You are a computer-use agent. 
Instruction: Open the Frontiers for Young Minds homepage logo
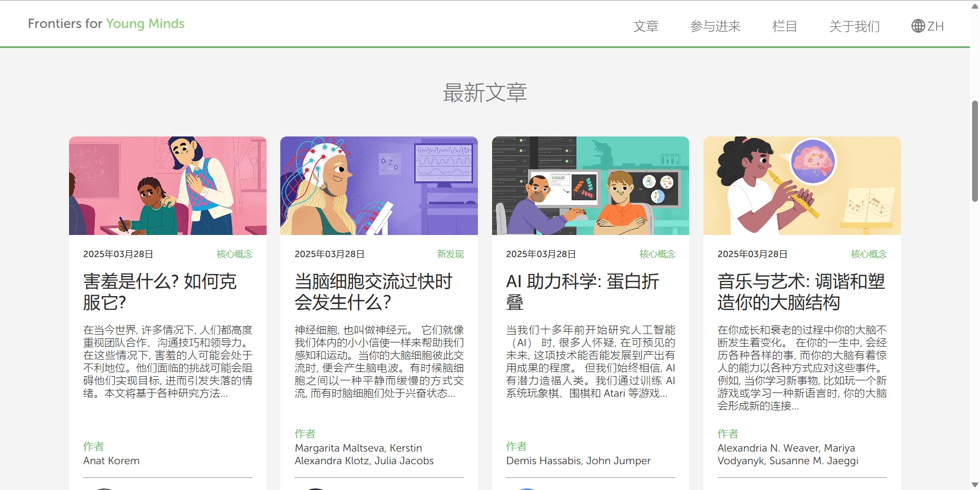point(106,24)
